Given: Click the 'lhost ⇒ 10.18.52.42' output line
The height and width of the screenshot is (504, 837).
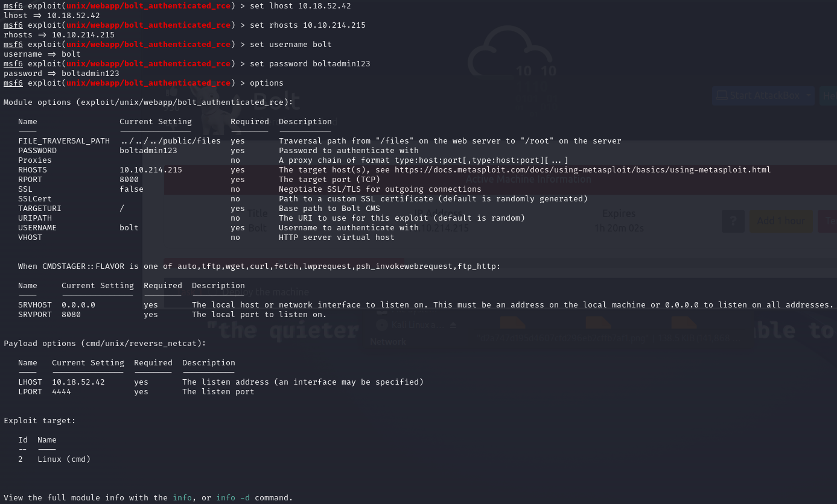Looking at the screenshot, I should click(52, 16).
